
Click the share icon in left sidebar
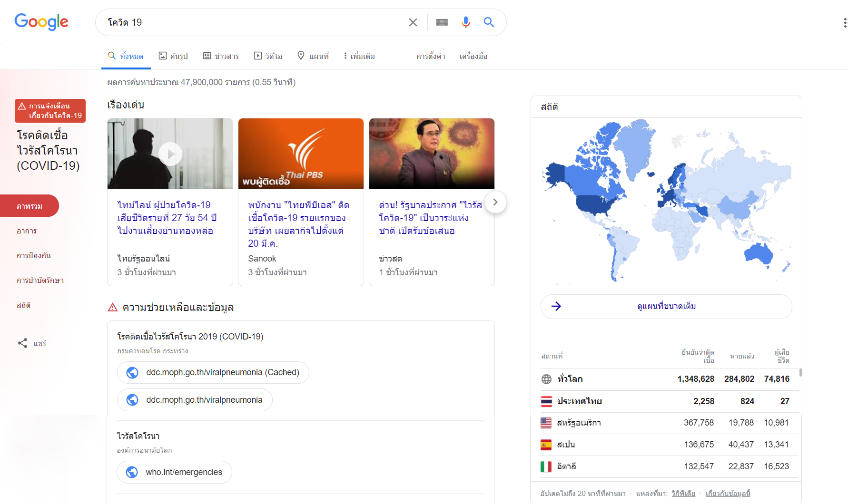tap(22, 343)
